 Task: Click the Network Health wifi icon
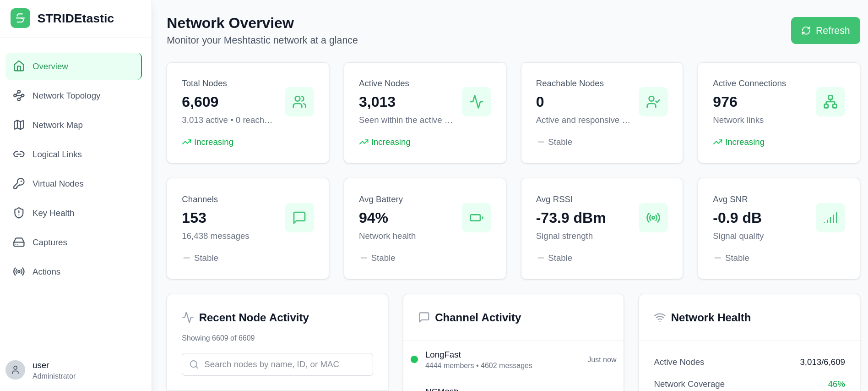pyautogui.click(x=660, y=317)
